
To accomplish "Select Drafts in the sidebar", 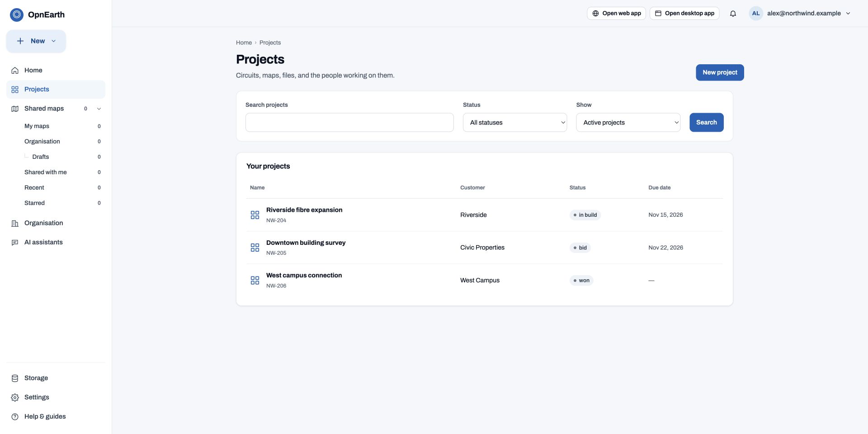I will coord(41,157).
